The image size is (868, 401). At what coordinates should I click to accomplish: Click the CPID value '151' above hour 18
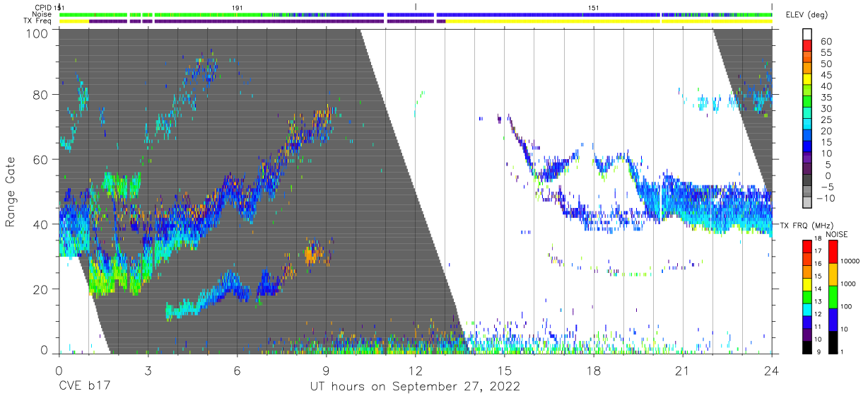pos(594,7)
